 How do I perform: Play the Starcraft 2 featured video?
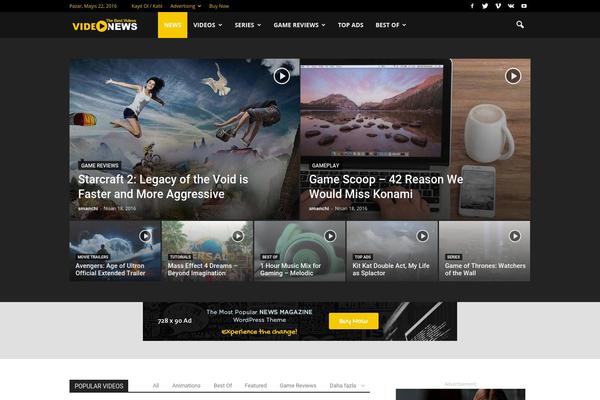(282, 76)
